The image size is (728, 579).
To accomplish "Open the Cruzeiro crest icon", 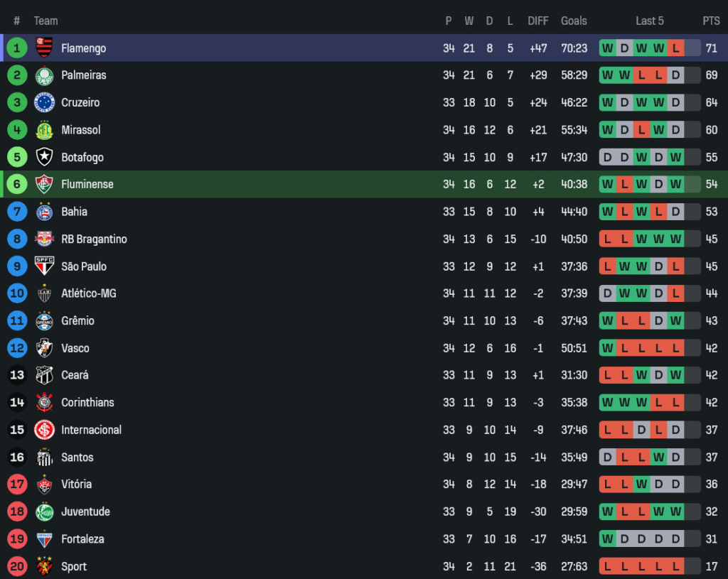I will (x=44, y=102).
